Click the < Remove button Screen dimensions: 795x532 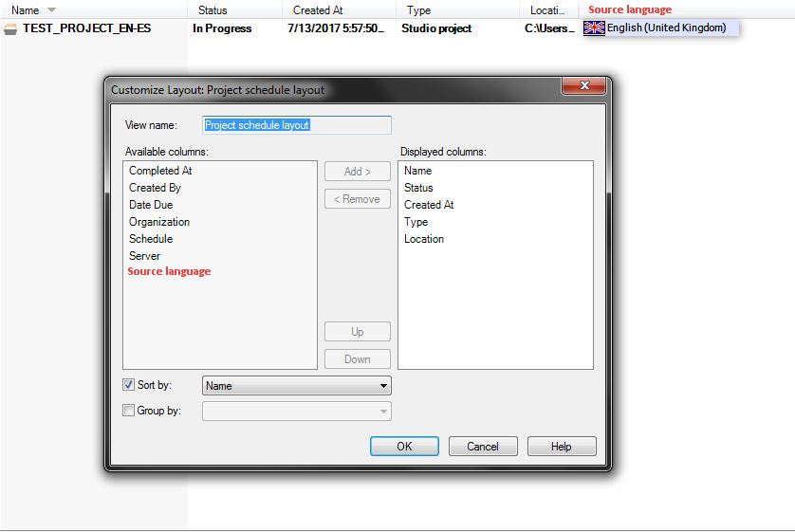tap(358, 198)
